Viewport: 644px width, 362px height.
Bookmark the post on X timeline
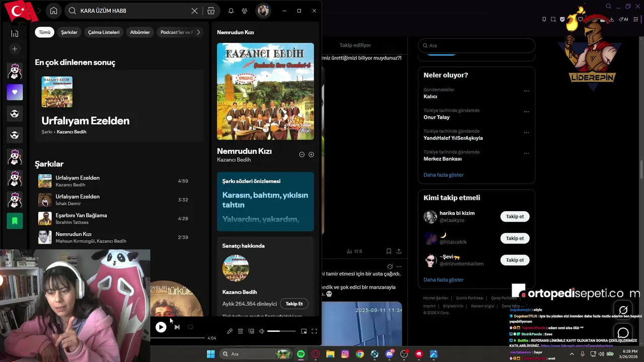click(388, 251)
